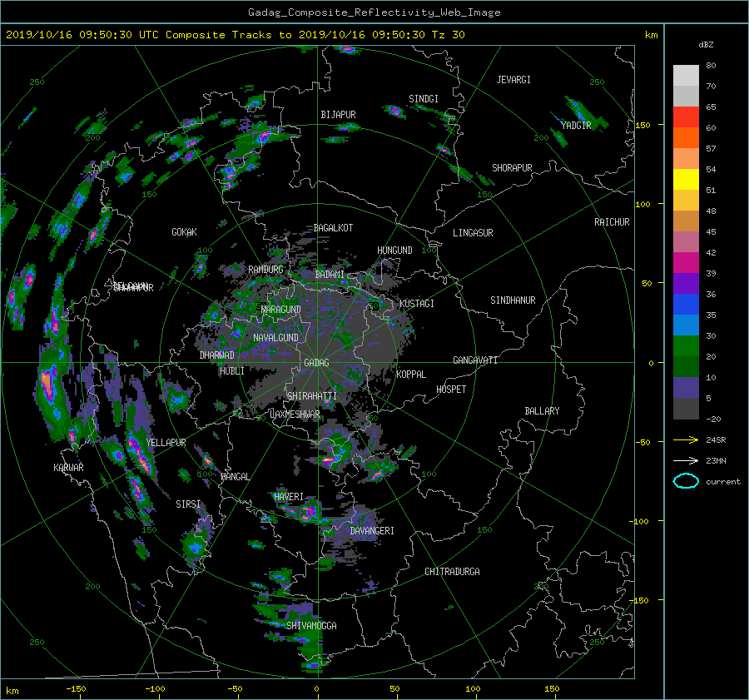Click the cyan current ellipse legend icon
The width and height of the screenshot is (749, 700).
click(686, 481)
